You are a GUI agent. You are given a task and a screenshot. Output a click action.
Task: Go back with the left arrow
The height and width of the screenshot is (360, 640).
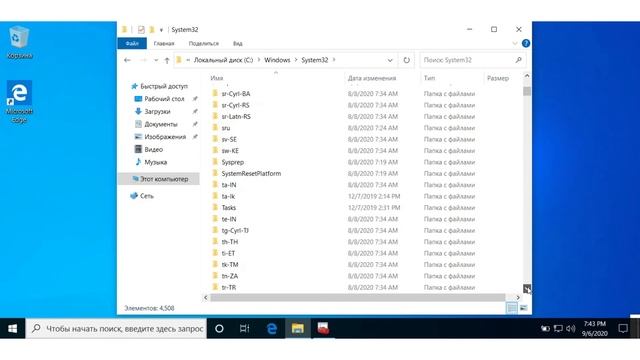click(127, 60)
